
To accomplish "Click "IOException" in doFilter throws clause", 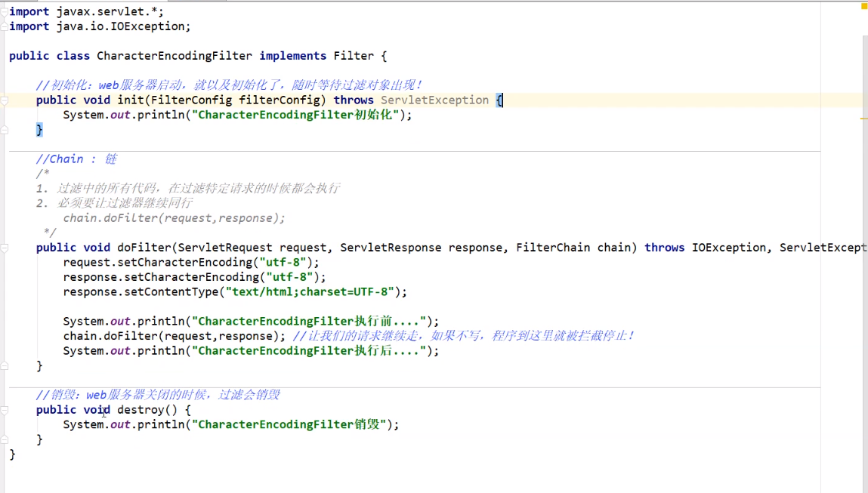I will 728,248.
